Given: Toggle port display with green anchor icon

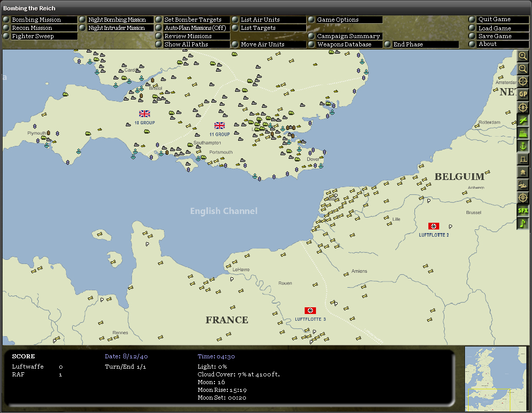Looking at the screenshot, I should coord(523,146).
